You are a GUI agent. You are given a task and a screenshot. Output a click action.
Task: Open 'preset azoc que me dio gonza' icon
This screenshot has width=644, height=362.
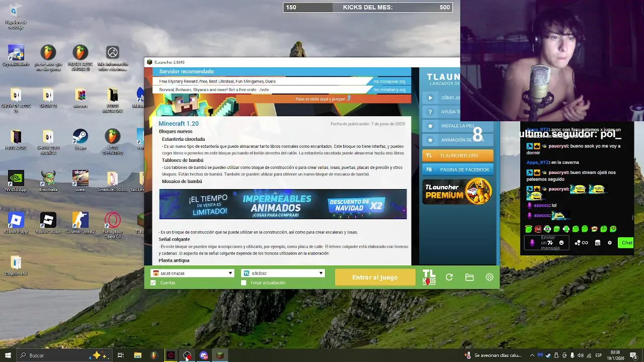point(48,58)
